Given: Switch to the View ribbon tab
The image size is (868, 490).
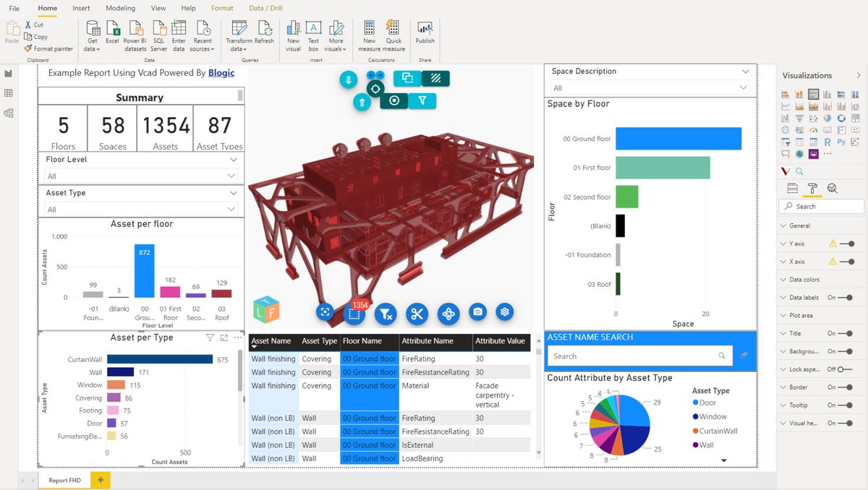Looking at the screenshot, I should [x=158, y=8].
